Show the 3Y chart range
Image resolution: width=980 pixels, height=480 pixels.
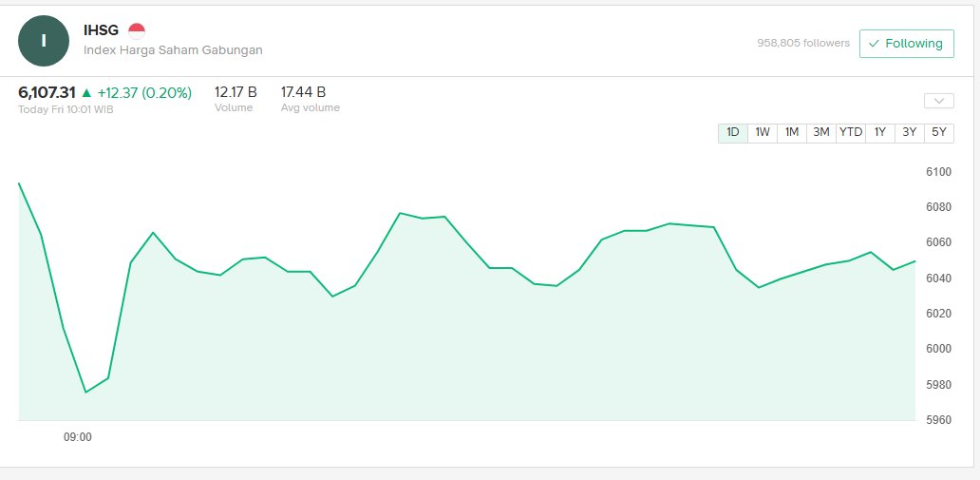click(x=910, y=133)
